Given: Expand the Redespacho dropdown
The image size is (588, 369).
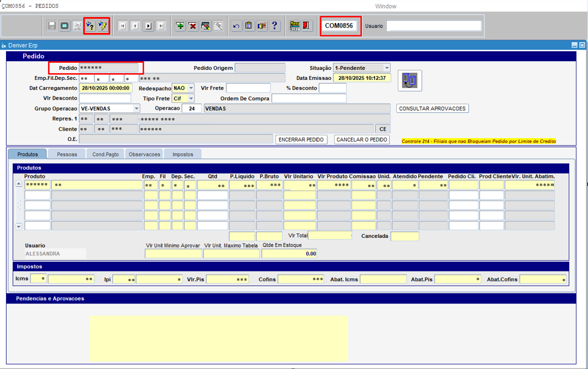Looking at the screenshot, I should (x=191, y=88).
